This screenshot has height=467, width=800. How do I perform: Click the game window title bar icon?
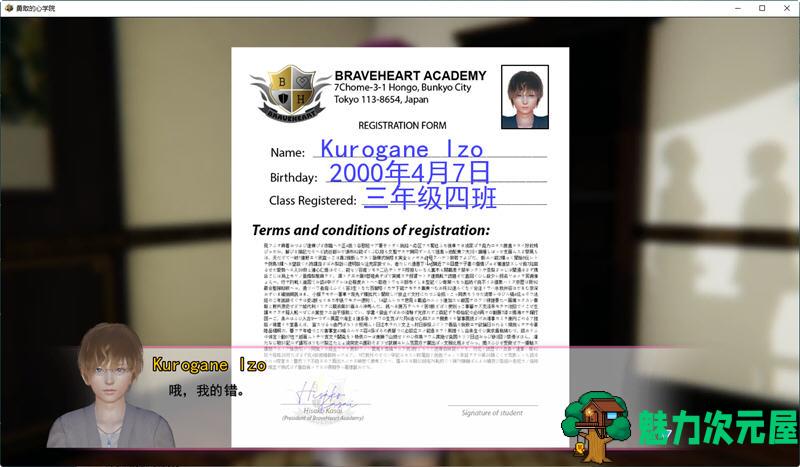(x=8, y=8)
